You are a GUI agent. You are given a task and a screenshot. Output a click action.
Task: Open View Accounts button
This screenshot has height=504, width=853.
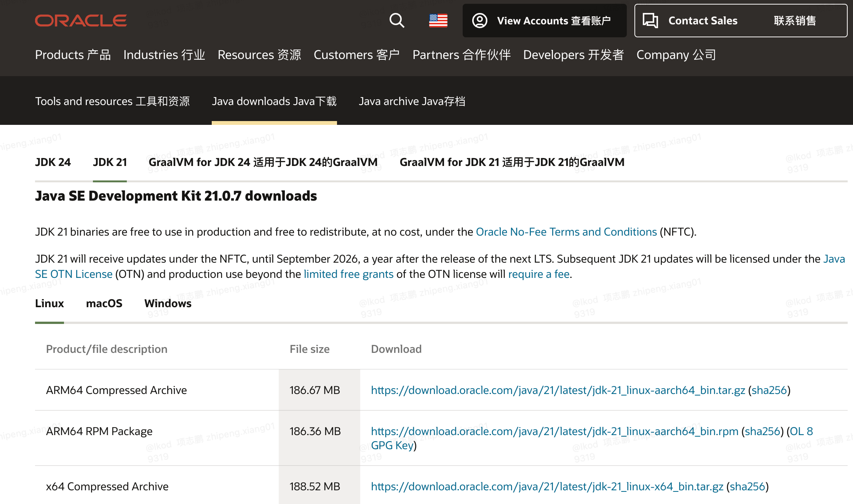(x=545, y=21)
